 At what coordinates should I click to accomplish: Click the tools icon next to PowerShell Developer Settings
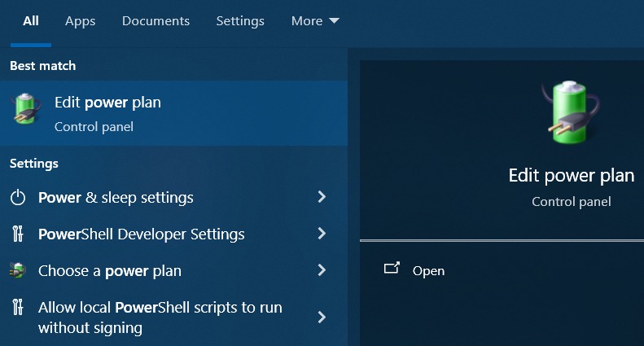(18, 234)
